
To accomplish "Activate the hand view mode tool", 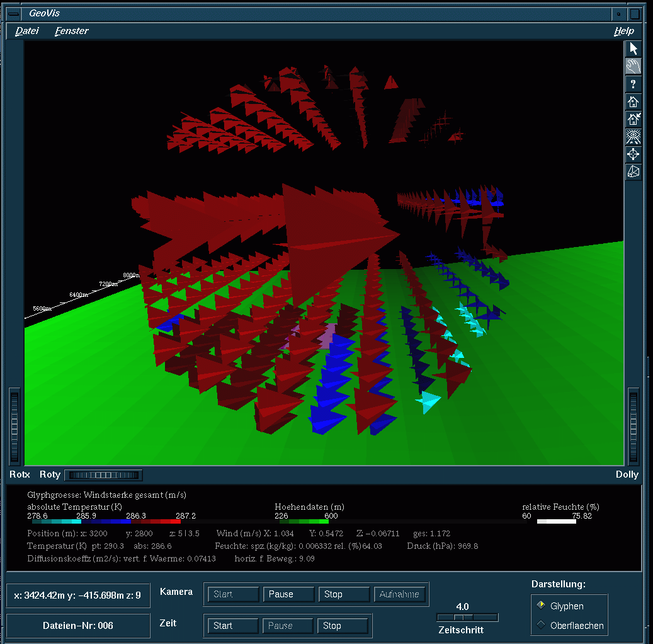I will [633, 66].
